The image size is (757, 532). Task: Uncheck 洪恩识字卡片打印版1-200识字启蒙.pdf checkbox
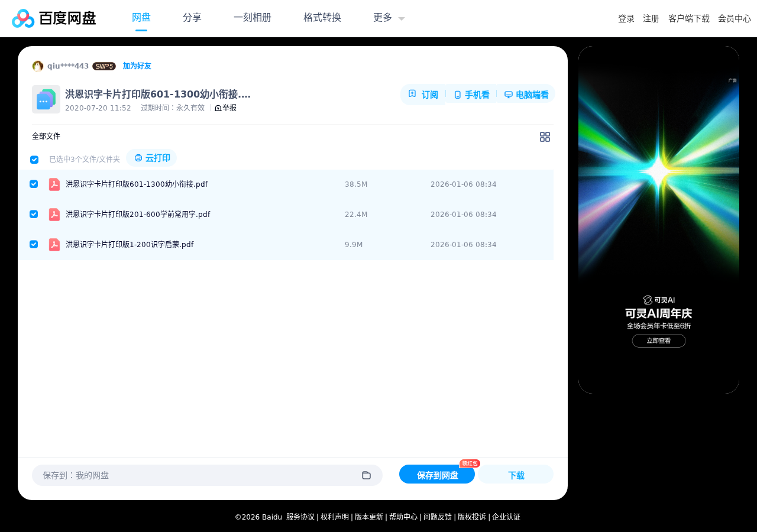click(x=34, y=244)
